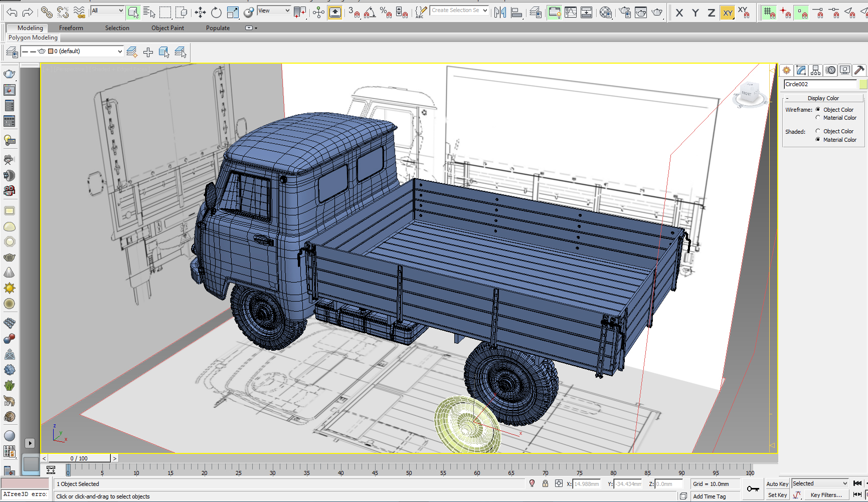Choose the Rectangular Selection Region tool
Image resolution: width=868 pixels, height=502 pixels.
tap(165, 12)
